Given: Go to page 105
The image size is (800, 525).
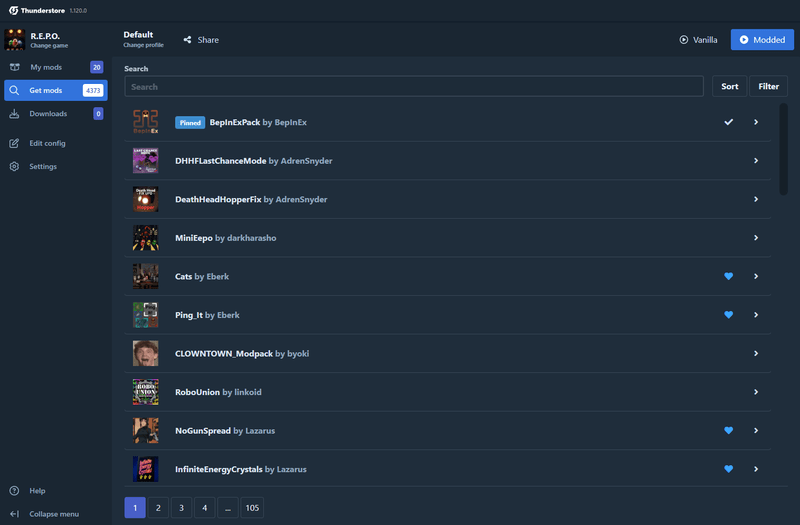Looking at the screenshot, I should 252,508.
